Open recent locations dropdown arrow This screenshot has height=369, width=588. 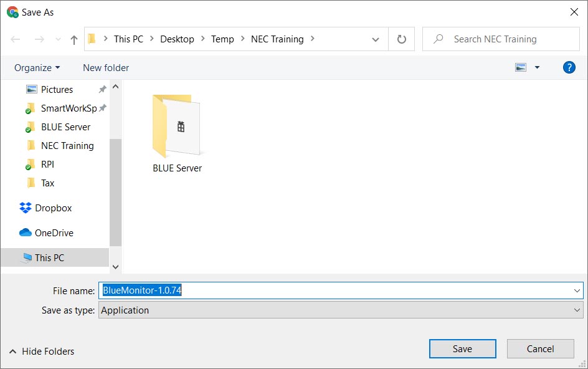tap(58, 39)
